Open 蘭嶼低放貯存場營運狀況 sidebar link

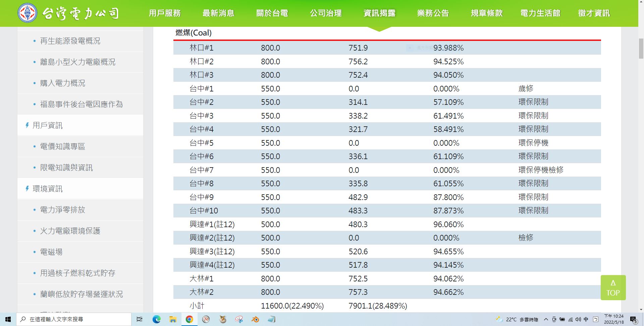[82, 294]
